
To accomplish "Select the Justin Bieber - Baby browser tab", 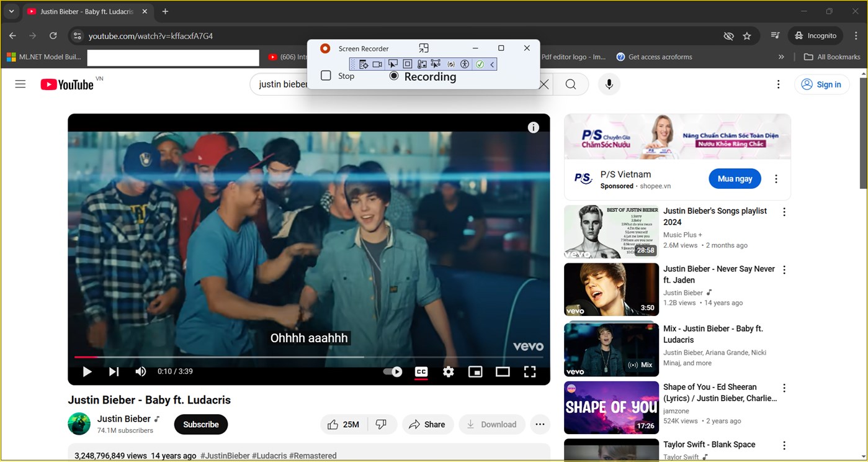I will 81,11.
